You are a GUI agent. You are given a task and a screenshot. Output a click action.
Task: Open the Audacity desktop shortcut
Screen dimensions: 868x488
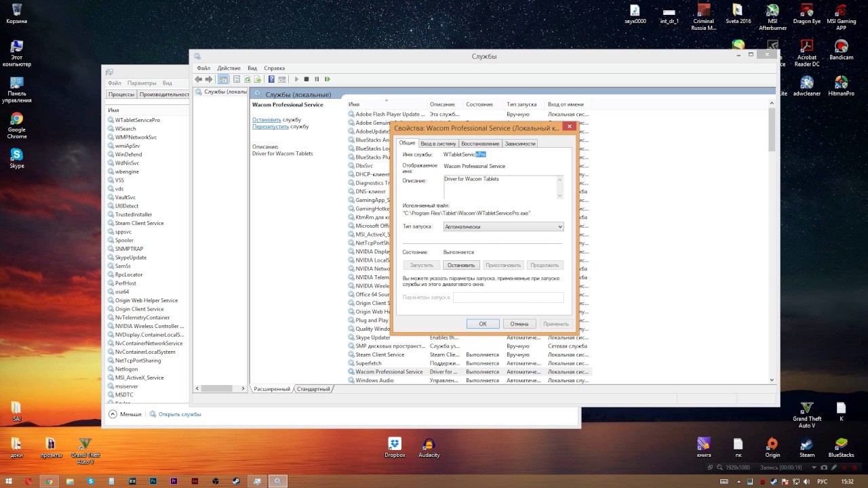429,448
